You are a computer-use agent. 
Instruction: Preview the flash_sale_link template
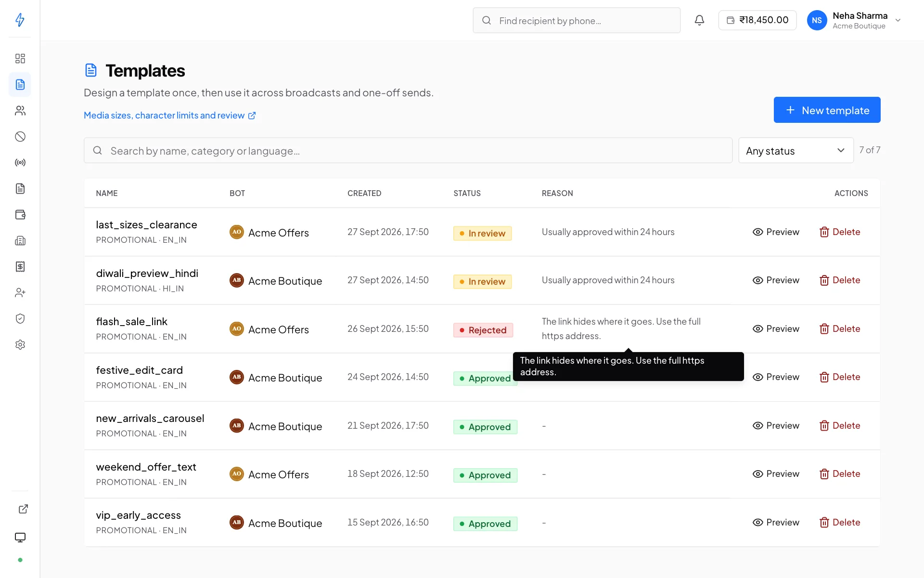pos(776,329)
